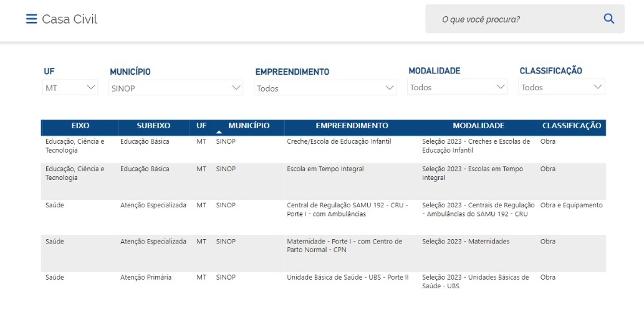Expand the Modalidade filter dropdown
Viewport: 644px width, 325px height.
(458, 87)
